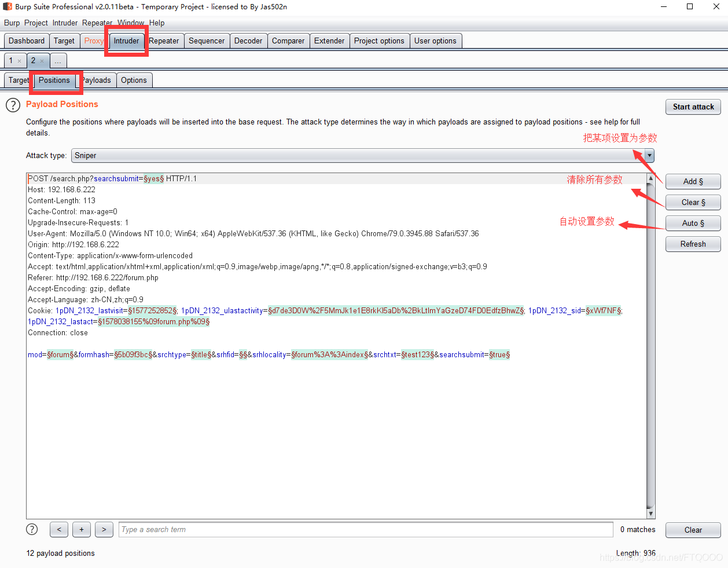
Task: Go to previous search match
Action: click(x=59, y=529)
